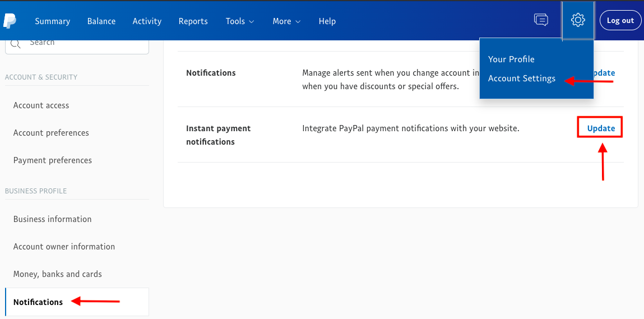Click 'when you have discounts or special offers' text
644x319 pixels.
tap(381, 87)
